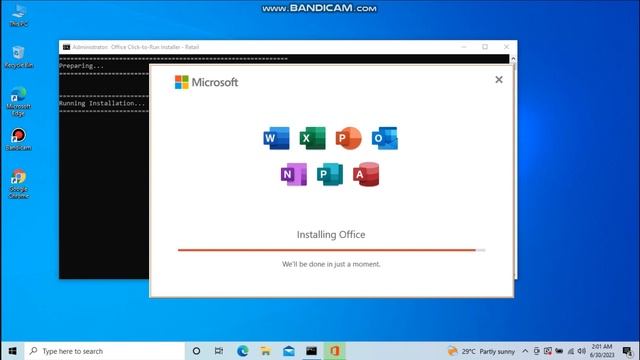640x360 pixels.
Task: Switch to the command prompt taskbar button
Action: coord(311,351)
